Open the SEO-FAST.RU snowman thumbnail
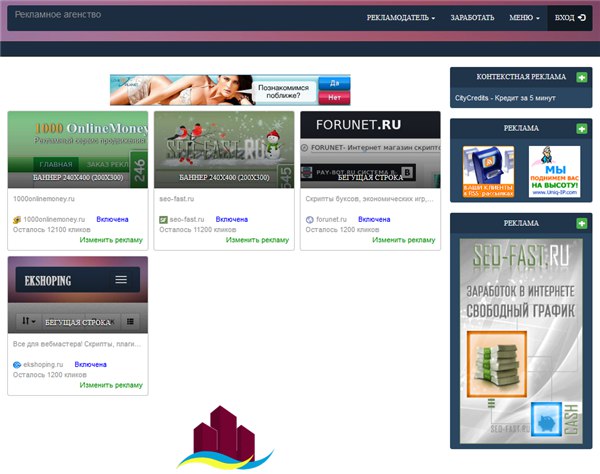The width and height of the screenshot is (600, 474). tap(224, 150)
